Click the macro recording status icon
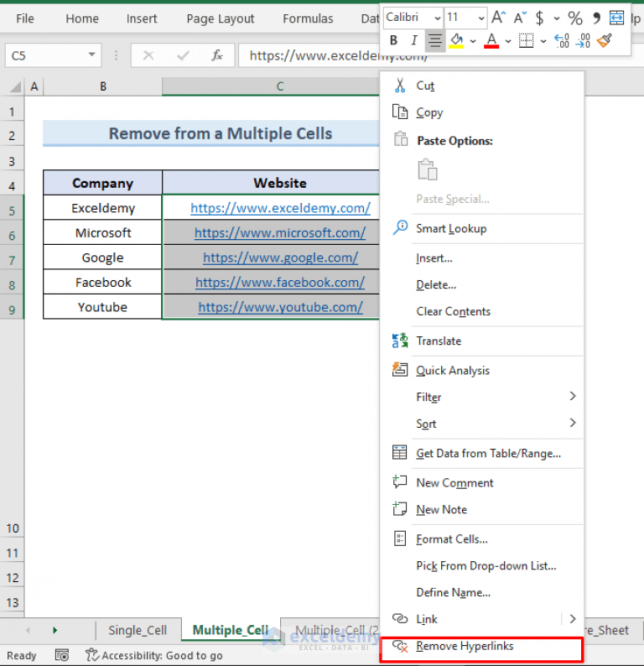 tap(62, 655)
